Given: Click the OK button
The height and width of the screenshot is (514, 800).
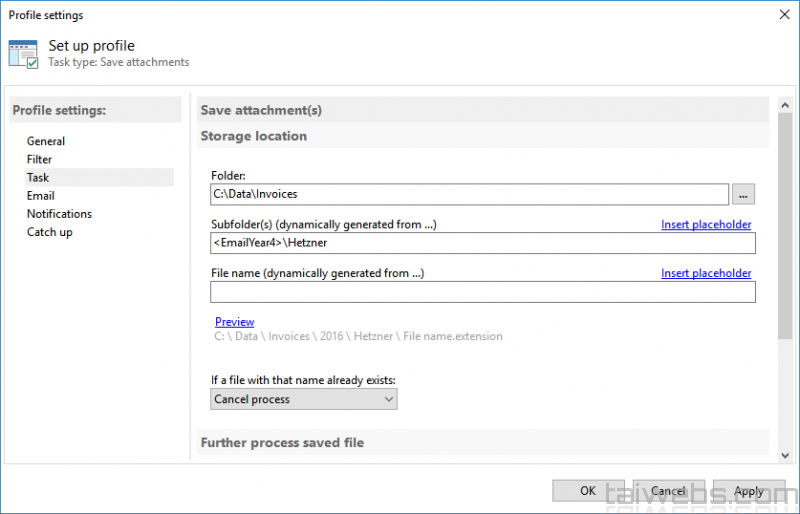Looking at the screenshot, I should (588, 491).
